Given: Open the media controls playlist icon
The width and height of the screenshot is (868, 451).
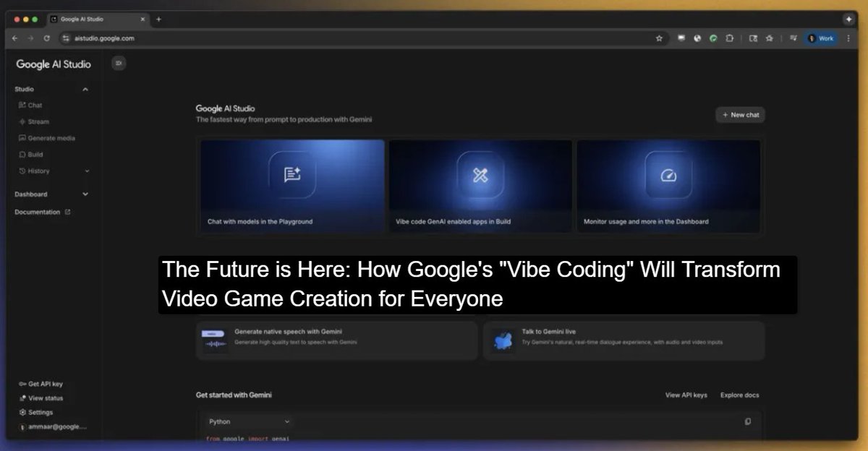Looking at the screenshot, I should 793,38.
